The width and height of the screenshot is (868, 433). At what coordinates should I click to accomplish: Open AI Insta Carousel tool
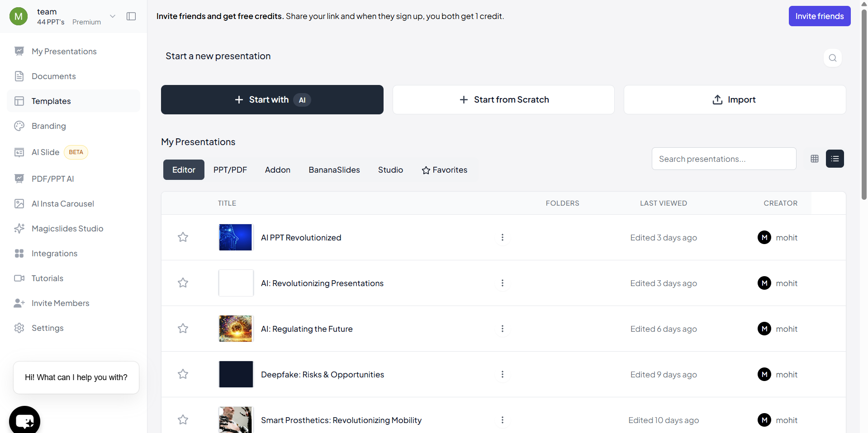point(63,204)
